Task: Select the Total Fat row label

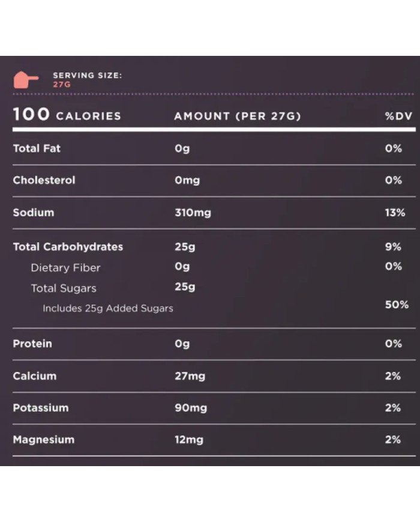Action: tap(37, 148)
